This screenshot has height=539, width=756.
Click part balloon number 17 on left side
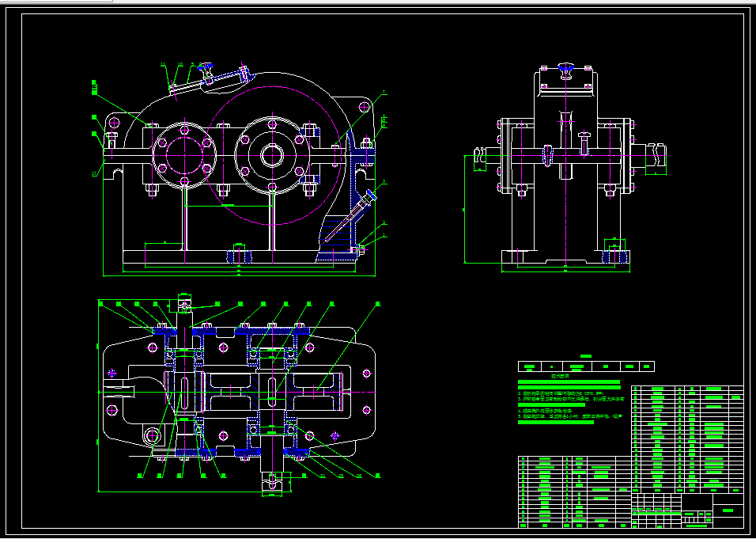(x=94, y=175)
